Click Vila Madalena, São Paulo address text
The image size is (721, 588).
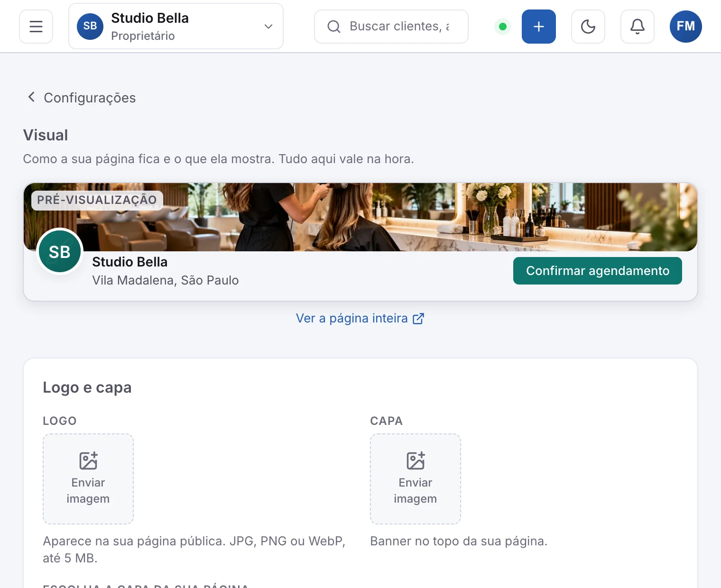click(166, 280)
